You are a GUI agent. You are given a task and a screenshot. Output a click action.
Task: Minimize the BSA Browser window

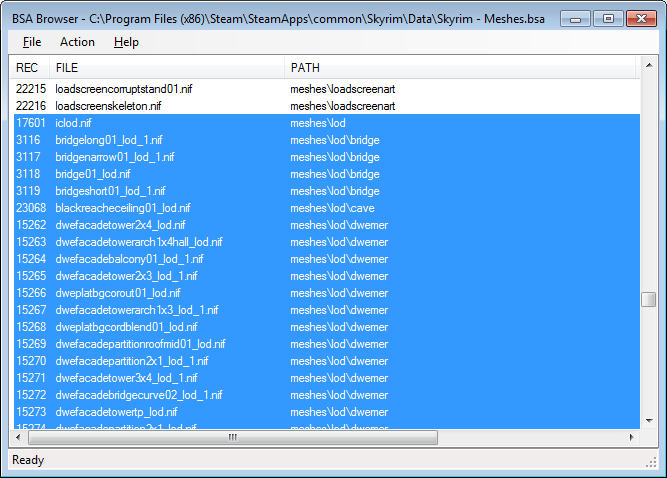point(575,19)
